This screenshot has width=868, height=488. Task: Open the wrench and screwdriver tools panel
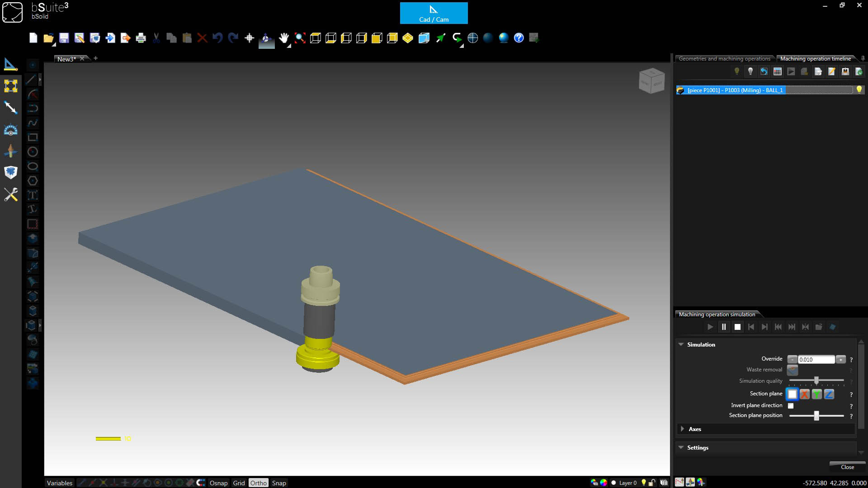coord(10,194)
